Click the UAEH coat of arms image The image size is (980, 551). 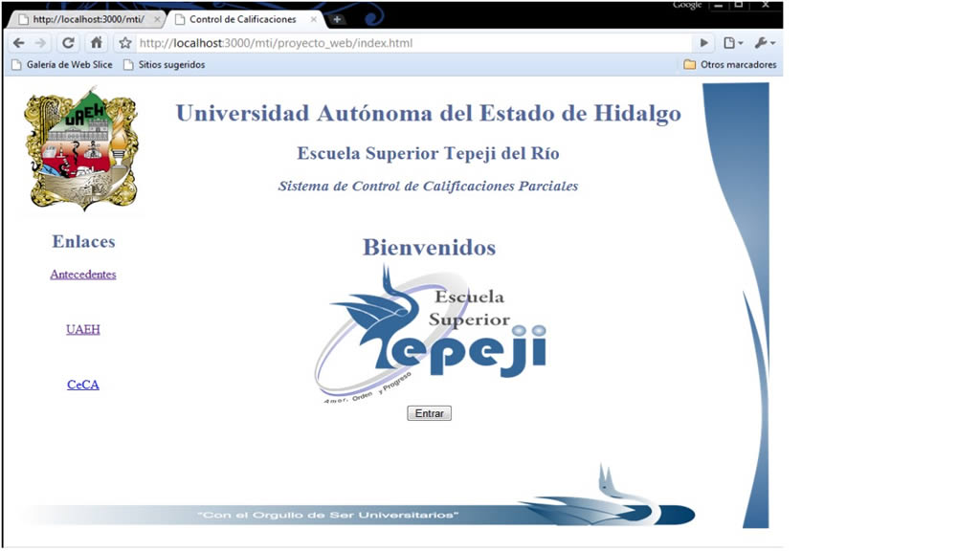(81, 150)
